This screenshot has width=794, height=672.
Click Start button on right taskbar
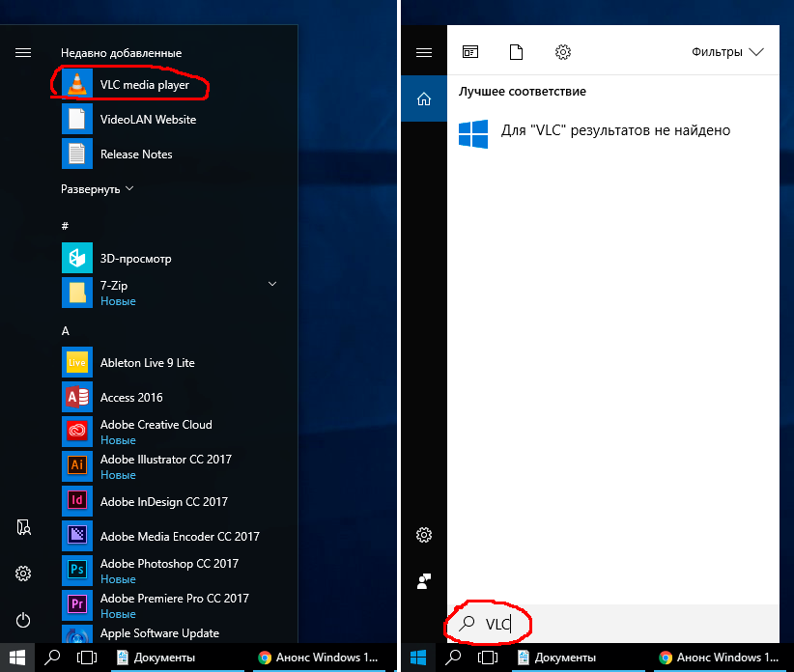(418, 658)
